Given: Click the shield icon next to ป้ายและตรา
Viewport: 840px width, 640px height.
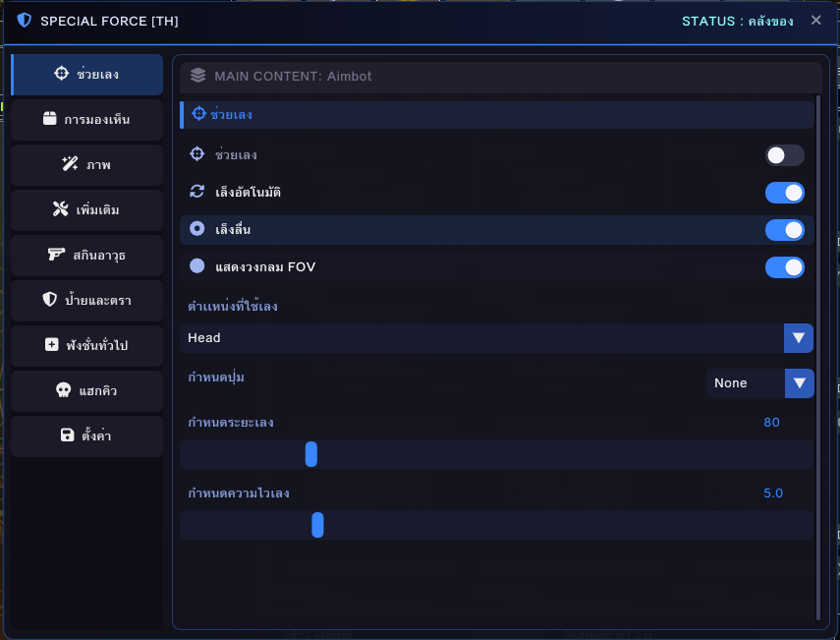Looking at the screenshot, I should (x=50, y=299).
